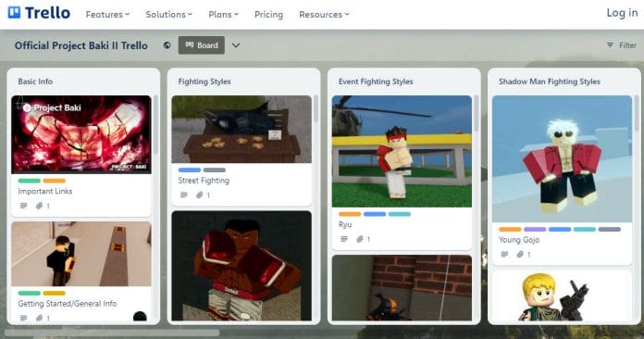Image resolution: width=644 pixels, height=339 pixels.
Task: Click orange label on Important Links card
Action: [x=55, y=181]
